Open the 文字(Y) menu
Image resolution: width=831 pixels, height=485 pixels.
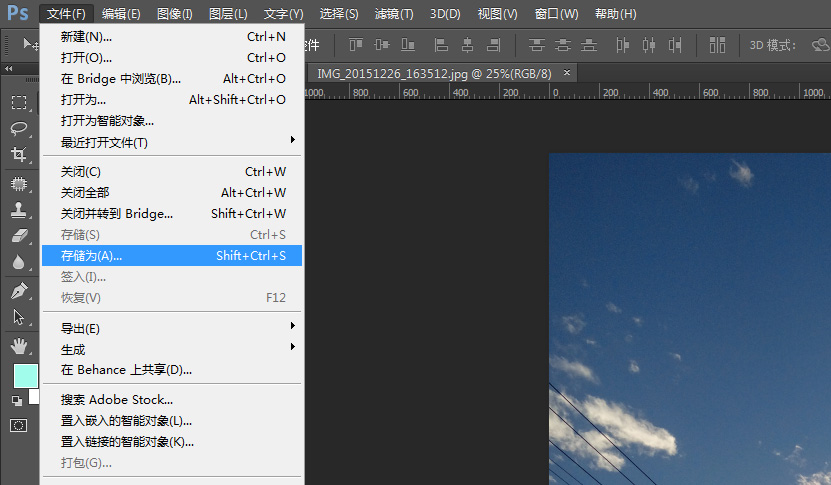point(284,14)
